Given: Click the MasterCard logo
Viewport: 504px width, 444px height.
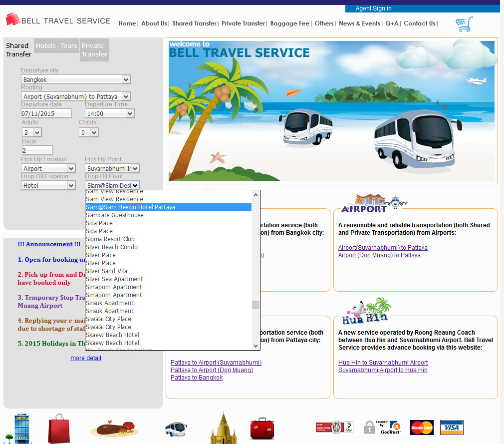Looking at the screenshot, I should click(422, 428).
